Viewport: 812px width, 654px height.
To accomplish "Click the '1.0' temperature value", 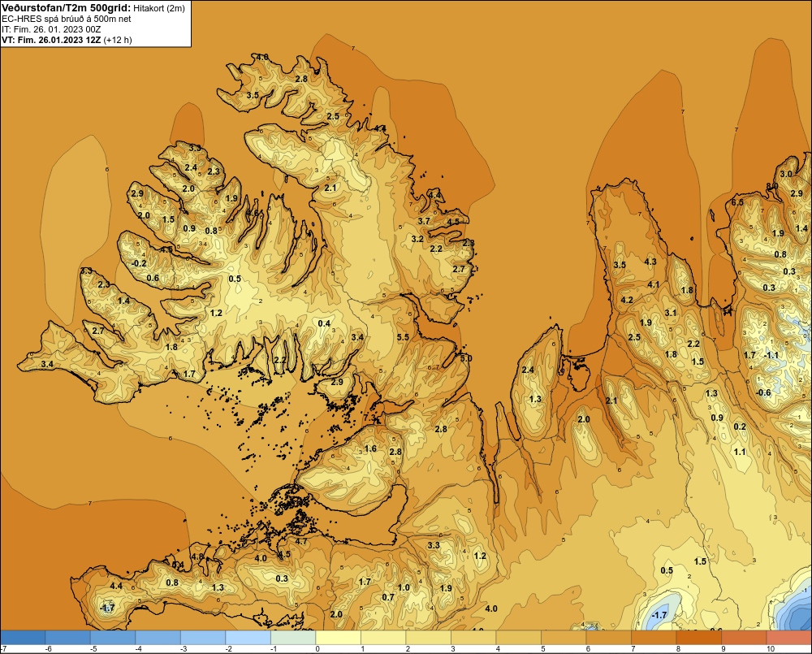I will coord(404,587).
